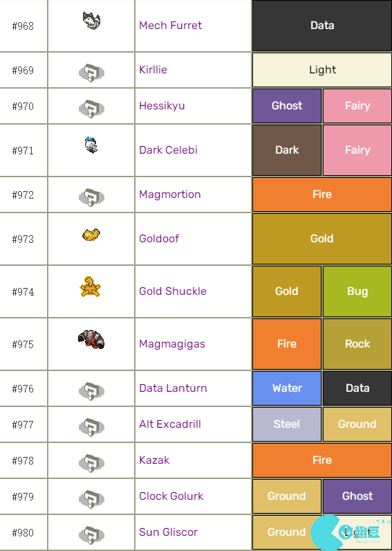Screen dimensions: 392x551
Task: Click the Mech Furret sprite icon
Action: coord(91,20)
